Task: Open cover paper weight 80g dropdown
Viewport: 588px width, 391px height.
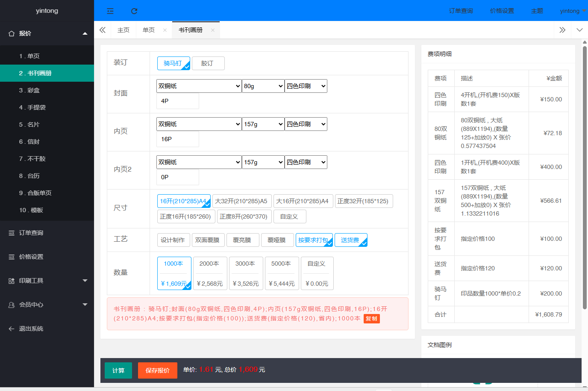Action: click(x=263, y=86)
